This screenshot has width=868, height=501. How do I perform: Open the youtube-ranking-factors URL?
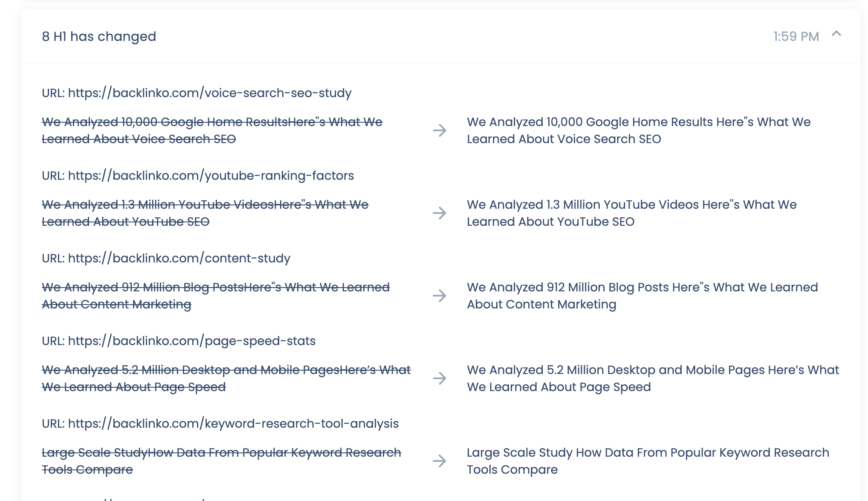coord(211,176)
